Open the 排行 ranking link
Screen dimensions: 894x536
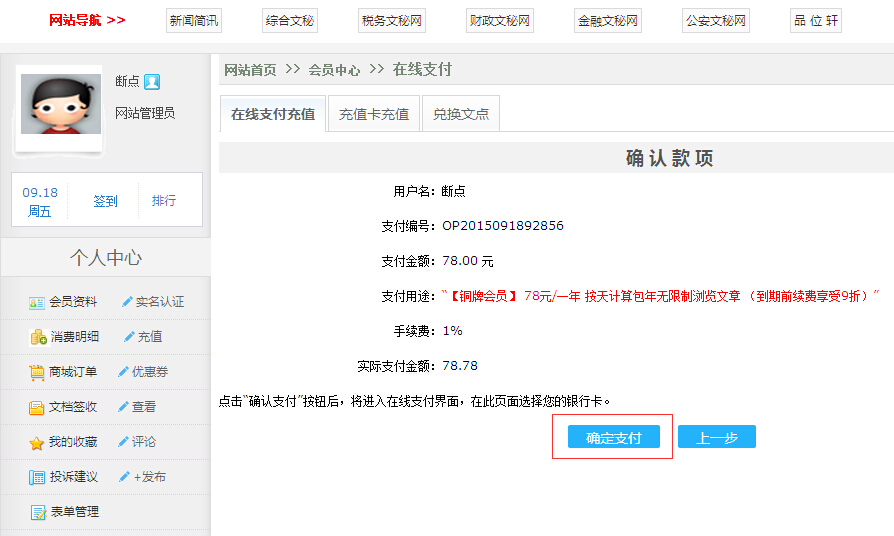(164, 201)
